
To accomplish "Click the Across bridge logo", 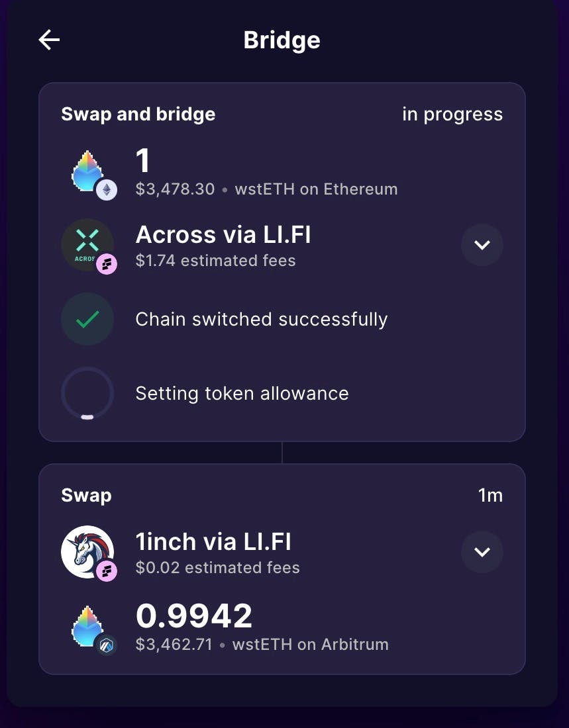I will point(87,245).
